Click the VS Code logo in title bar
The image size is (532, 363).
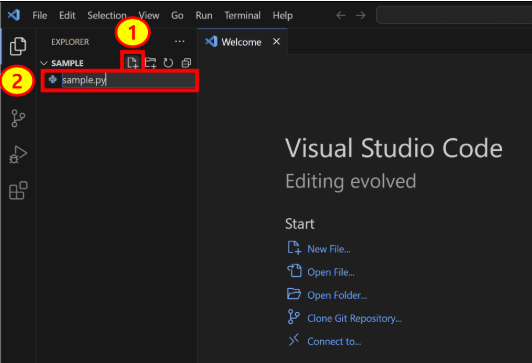[14, 15]
